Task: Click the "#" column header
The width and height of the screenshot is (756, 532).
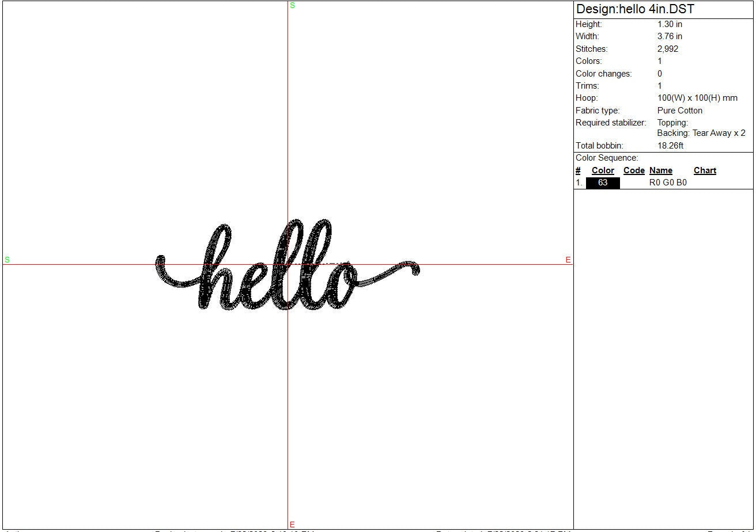Action: tap(578, 170)
